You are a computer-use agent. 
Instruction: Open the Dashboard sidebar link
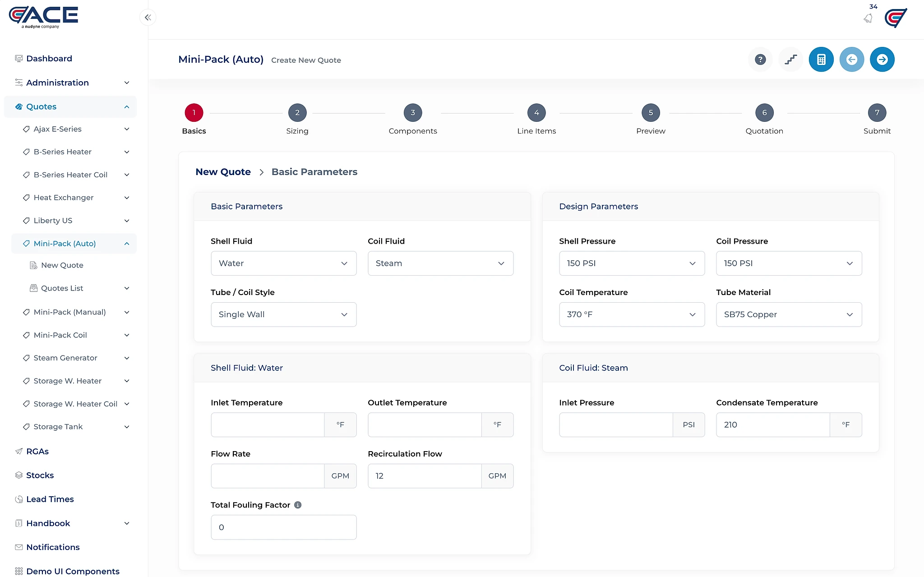tap(49, 59)
